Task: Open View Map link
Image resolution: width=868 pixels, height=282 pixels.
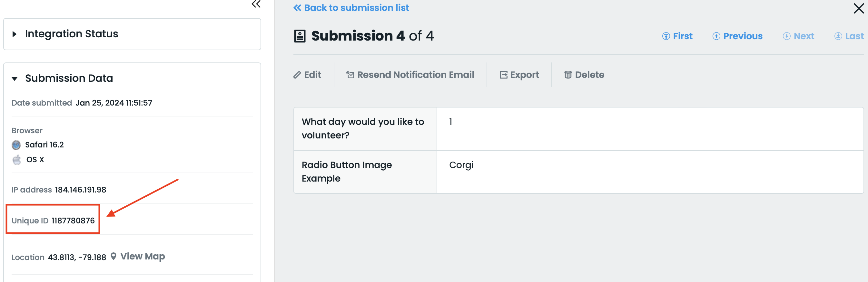Action: [143, 257]
